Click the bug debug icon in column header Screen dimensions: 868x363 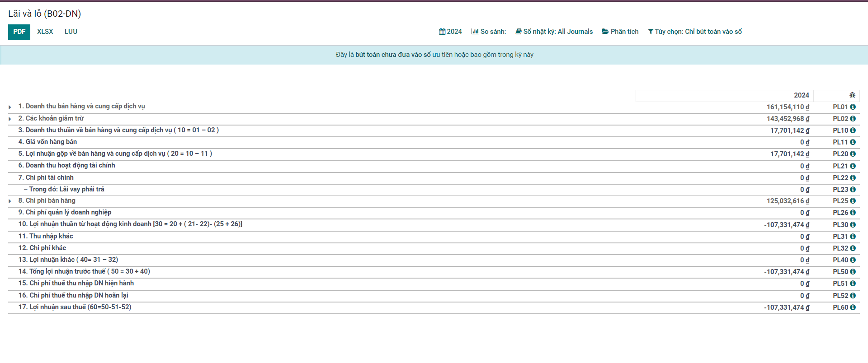pos(852,95)
